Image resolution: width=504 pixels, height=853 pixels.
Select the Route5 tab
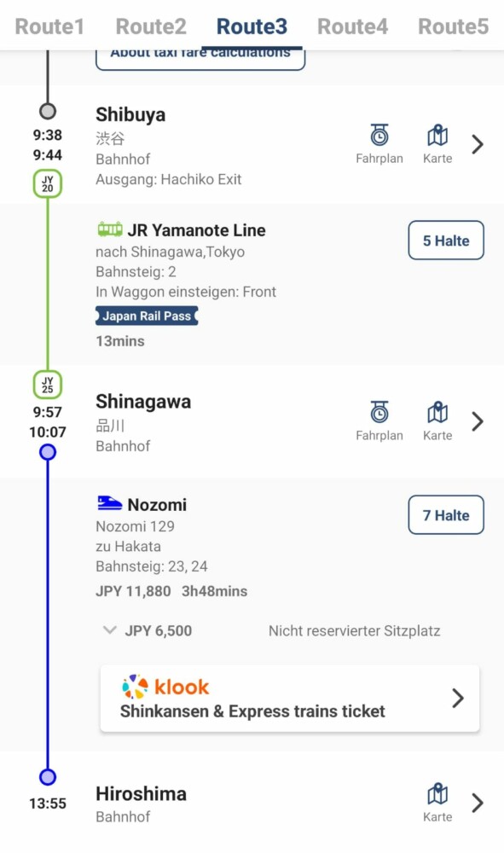coord(453,26)
